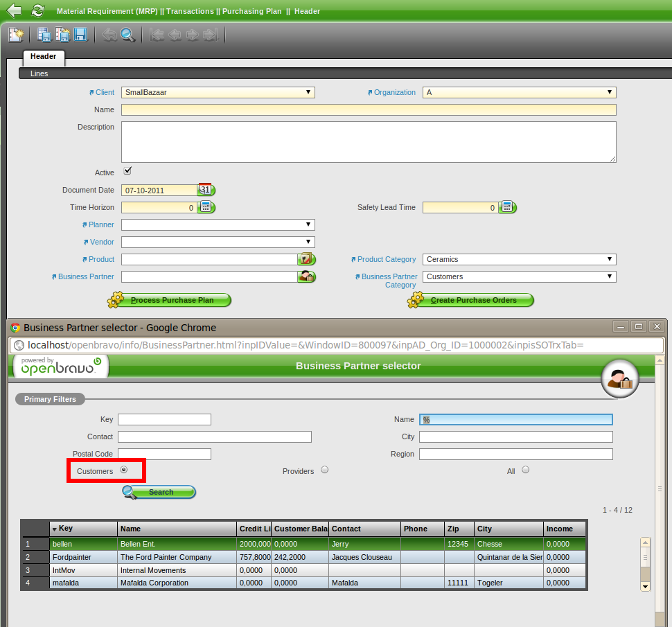Click the Customer Balance column header

(300, 529)
